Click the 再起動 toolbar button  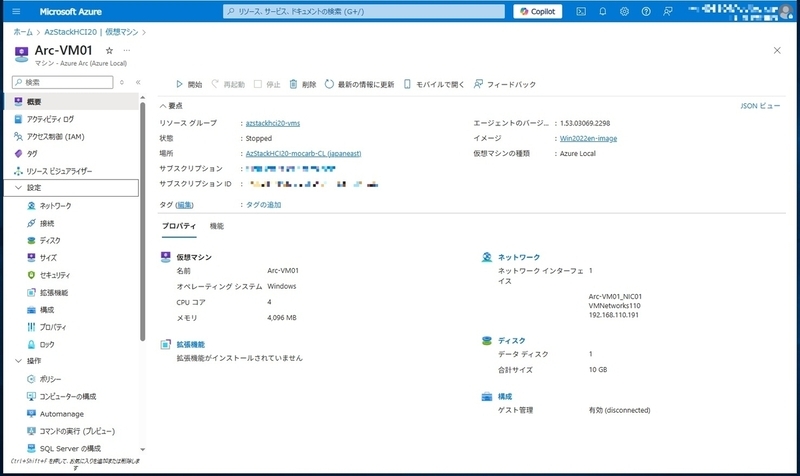click(x=228, y=84)
